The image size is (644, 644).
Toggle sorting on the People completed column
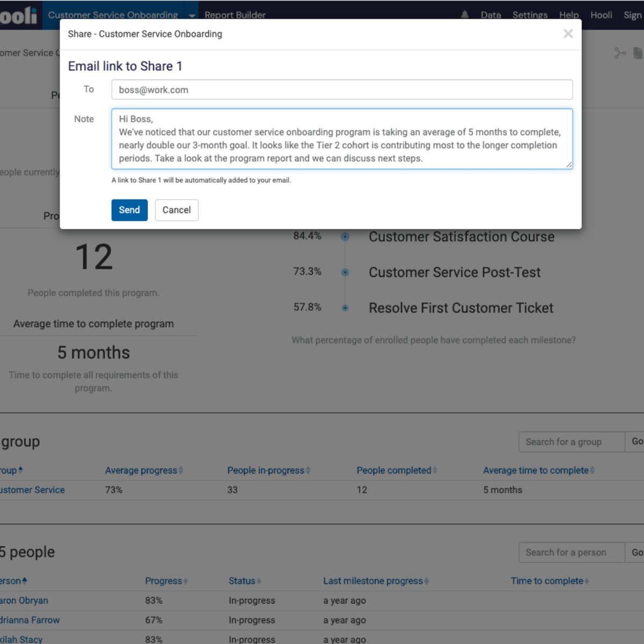tap(435, 470)
